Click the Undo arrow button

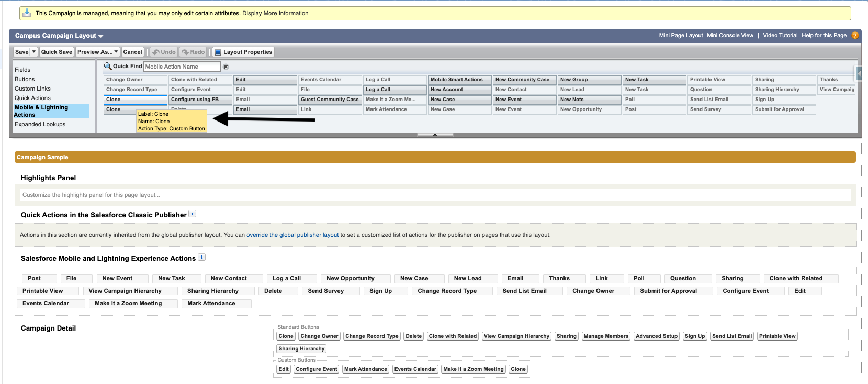coord(164,52)
